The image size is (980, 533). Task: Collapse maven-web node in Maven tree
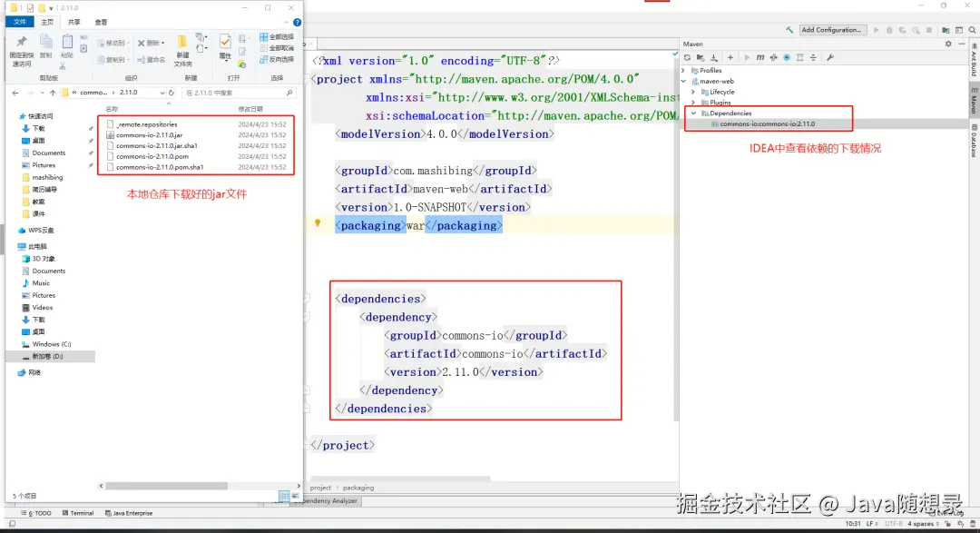coord(683,82)
